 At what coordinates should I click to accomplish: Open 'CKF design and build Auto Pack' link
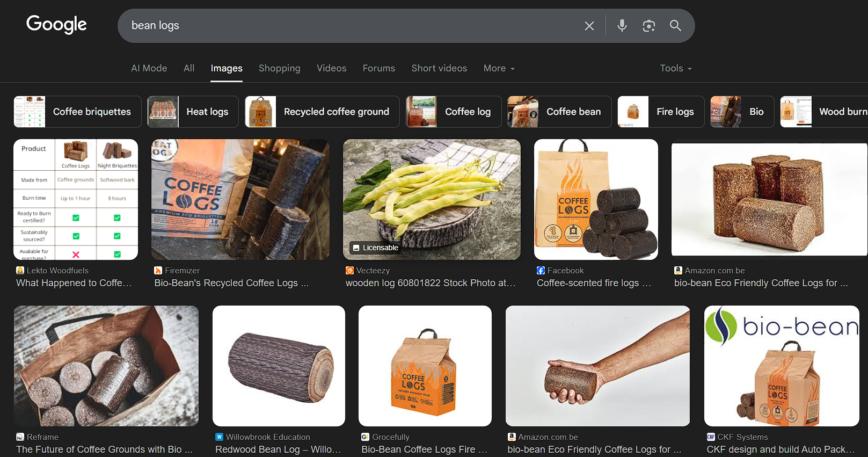[x=781, y=449]
